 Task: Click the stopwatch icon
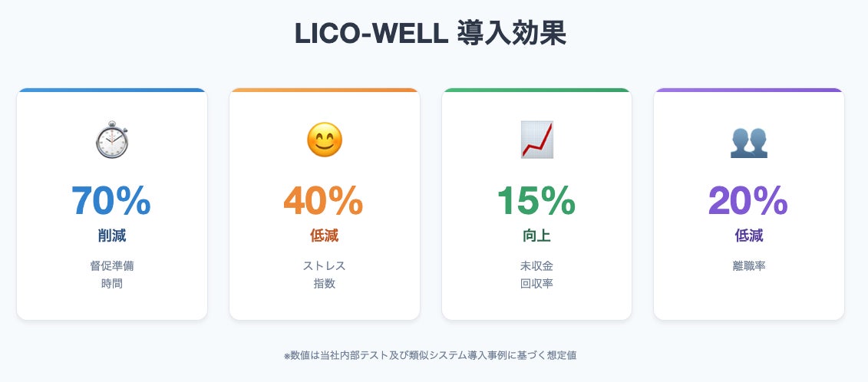pyautogui.click(x=112, y=140)
